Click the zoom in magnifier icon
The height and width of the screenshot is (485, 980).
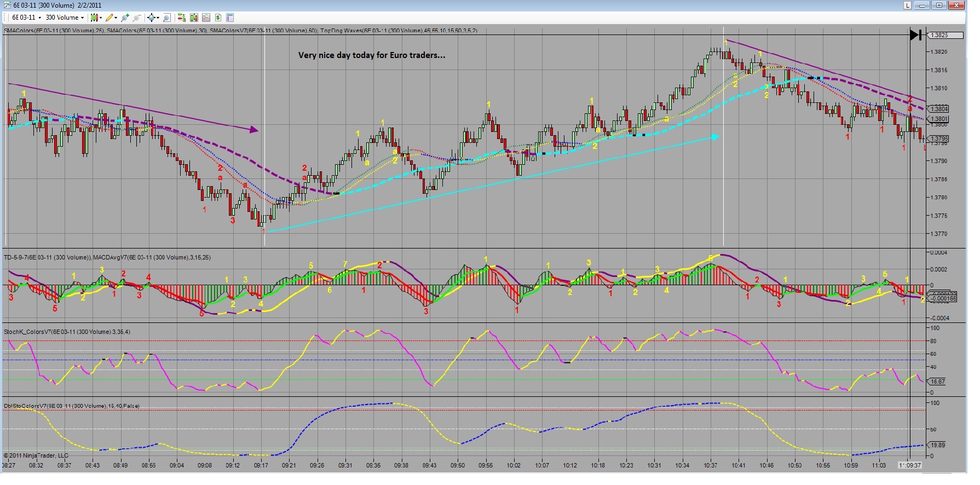125,18
